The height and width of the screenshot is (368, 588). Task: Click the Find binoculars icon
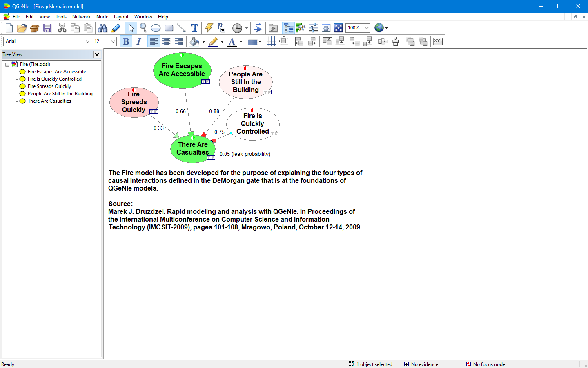pyautogui.click(x=102, y=28)
